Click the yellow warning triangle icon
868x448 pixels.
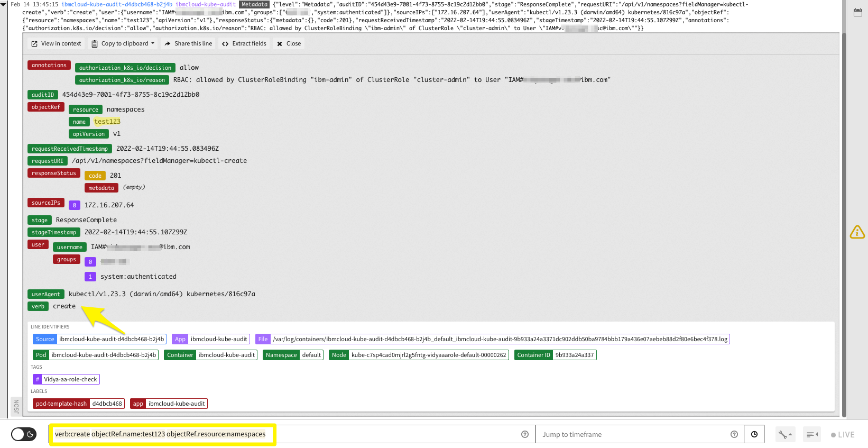[x=857, y=232]
